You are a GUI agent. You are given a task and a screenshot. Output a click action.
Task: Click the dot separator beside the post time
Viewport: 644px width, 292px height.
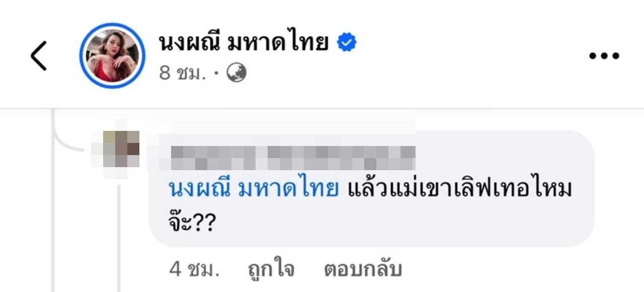(x=216, y=75)
